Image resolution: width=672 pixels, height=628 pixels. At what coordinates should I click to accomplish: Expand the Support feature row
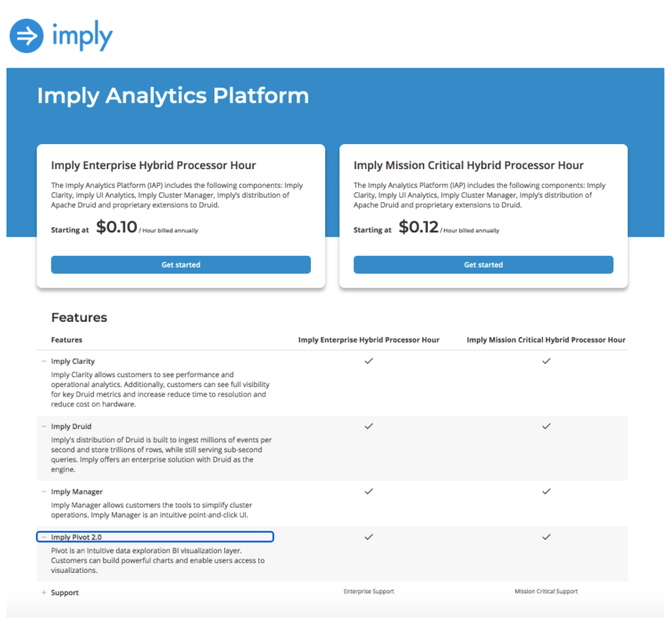click(44, 593)
